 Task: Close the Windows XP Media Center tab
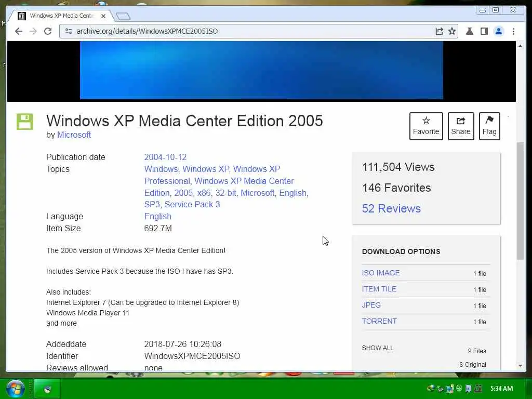[103, 16]
